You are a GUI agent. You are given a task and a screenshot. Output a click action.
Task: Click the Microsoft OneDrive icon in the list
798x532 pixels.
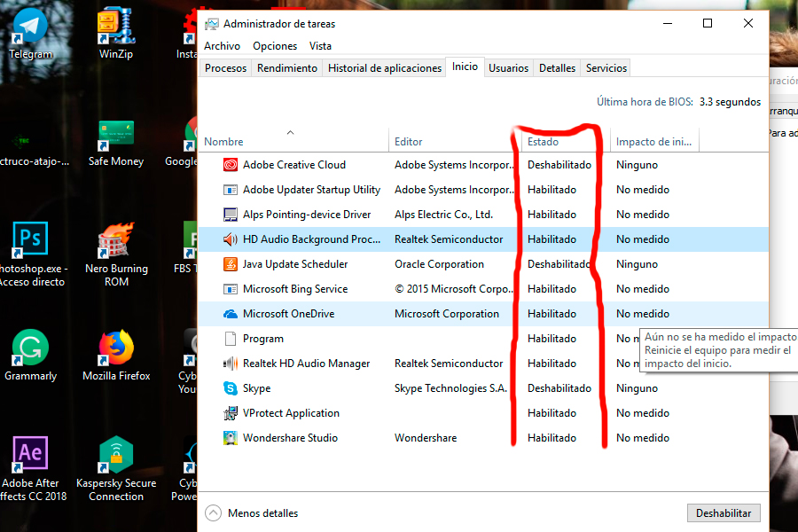[231, 313]
